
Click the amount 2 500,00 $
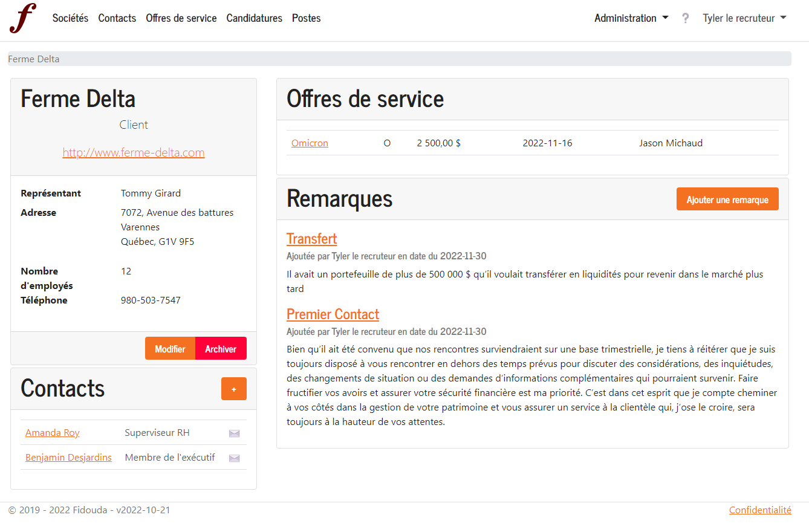point(439,143)
